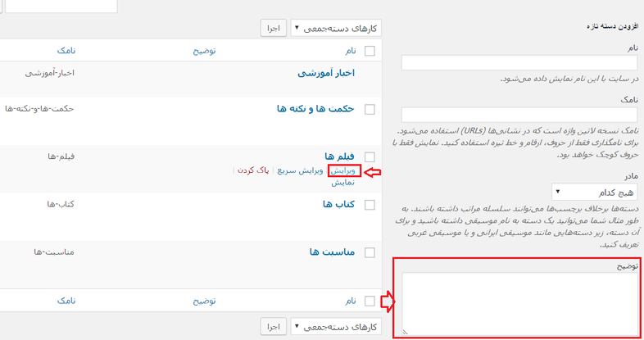Sort by نام column in header

click(x=351, y=51)
